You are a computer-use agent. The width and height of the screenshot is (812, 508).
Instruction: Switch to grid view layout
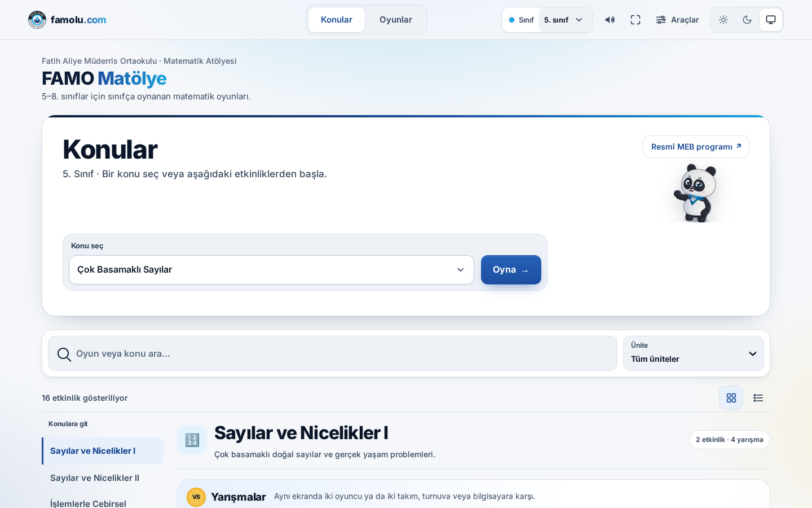(731, 398)
